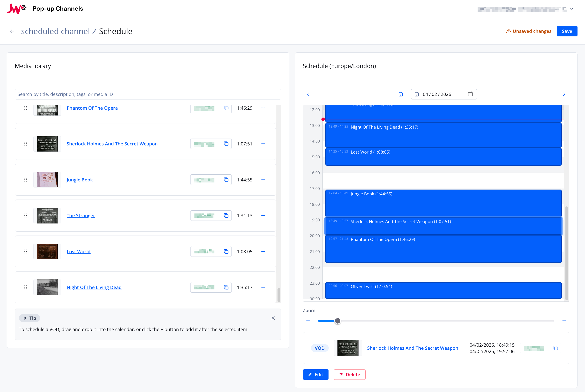Screen dimensions: 585x392
Task: Open the Jungle Book library link
Action: (80, 180)
